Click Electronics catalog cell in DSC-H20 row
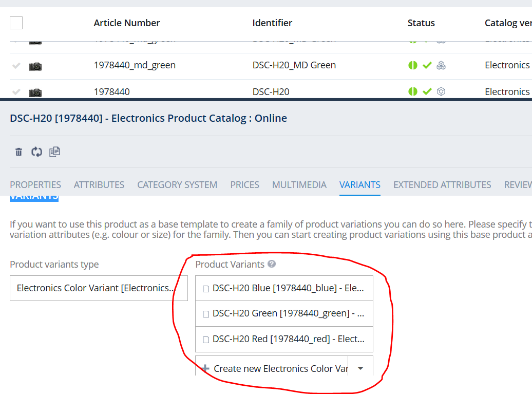Viewport: 532px width, 394px height. click(507, 91)
